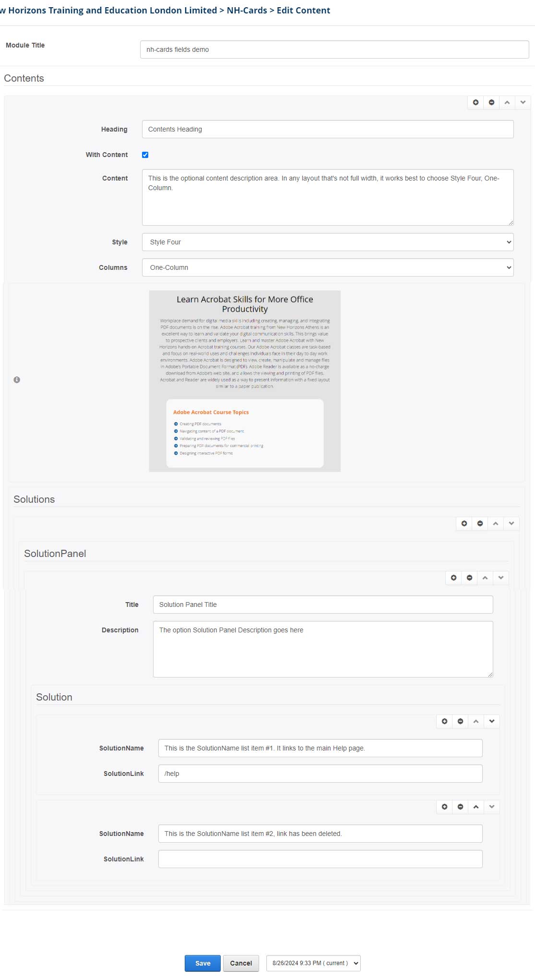
Task: Click add icon in Contents item toolbar
Action: coord(476,102)
